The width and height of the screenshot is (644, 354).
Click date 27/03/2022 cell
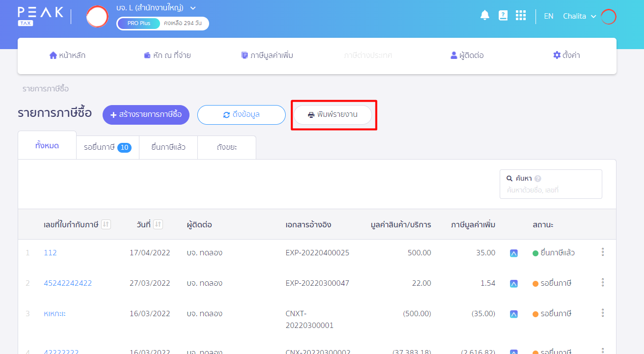(x=150, y=283)
